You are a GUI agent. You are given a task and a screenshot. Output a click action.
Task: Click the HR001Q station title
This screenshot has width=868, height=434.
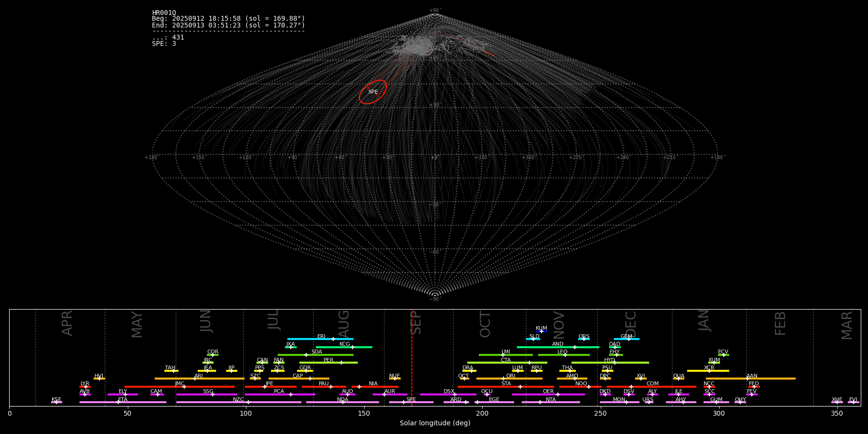164,13
